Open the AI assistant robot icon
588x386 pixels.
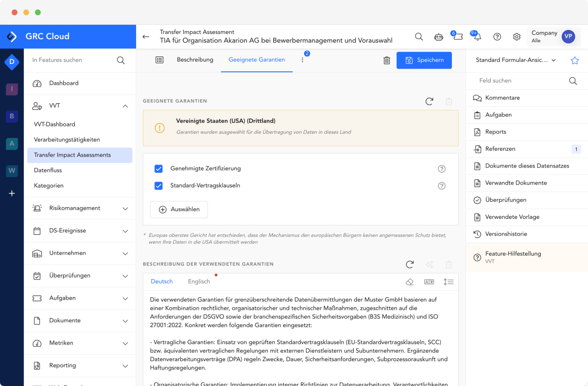click(438, 36)
